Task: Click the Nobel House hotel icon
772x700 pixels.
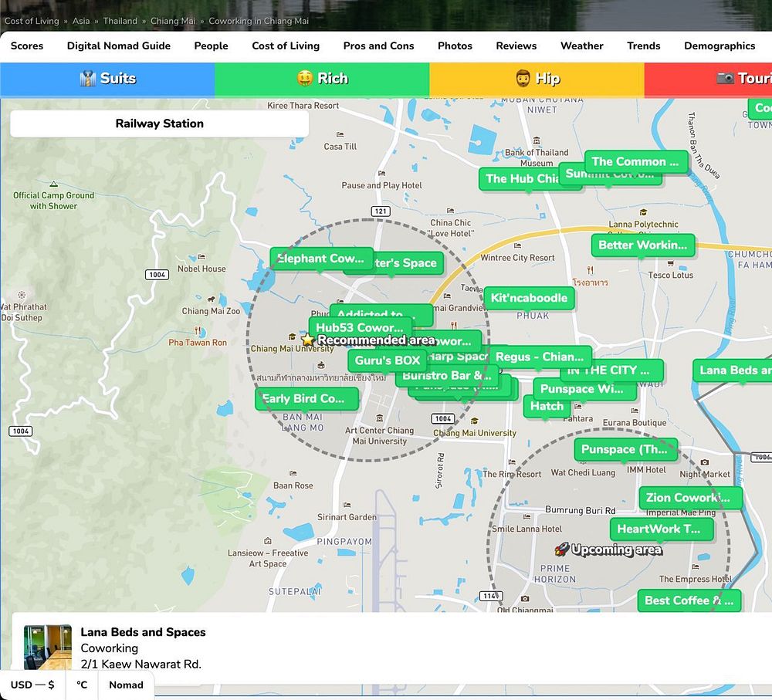Action: coord(201,257)
